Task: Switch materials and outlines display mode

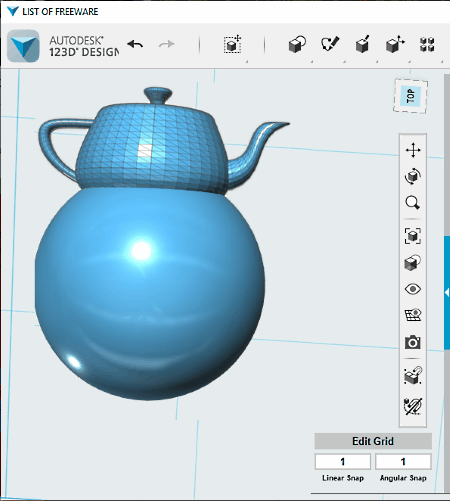Action: pos(413,262)
